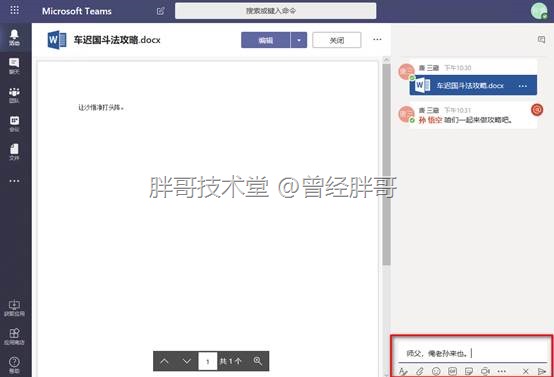Discard message with X icon

(x=526, y=371)
